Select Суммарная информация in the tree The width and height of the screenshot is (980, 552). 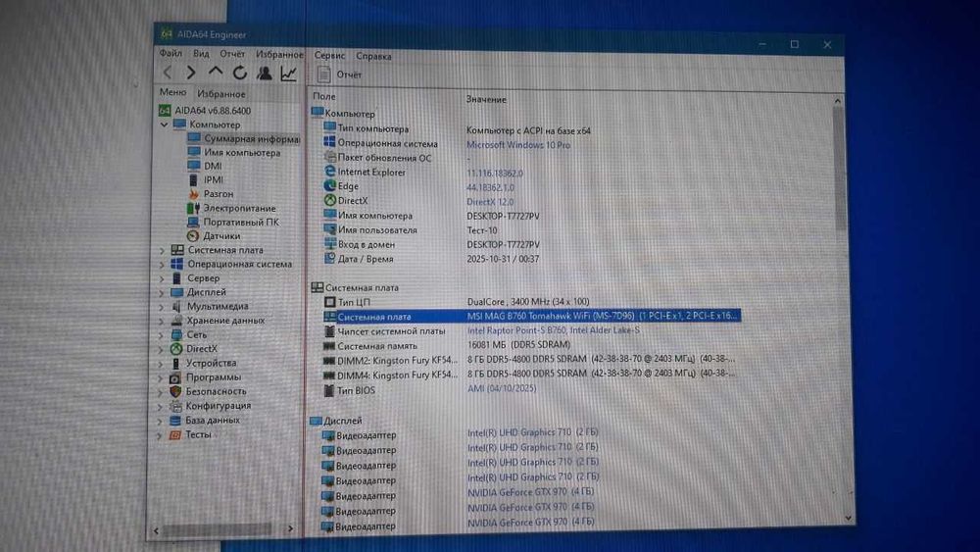tap(252, 139)
